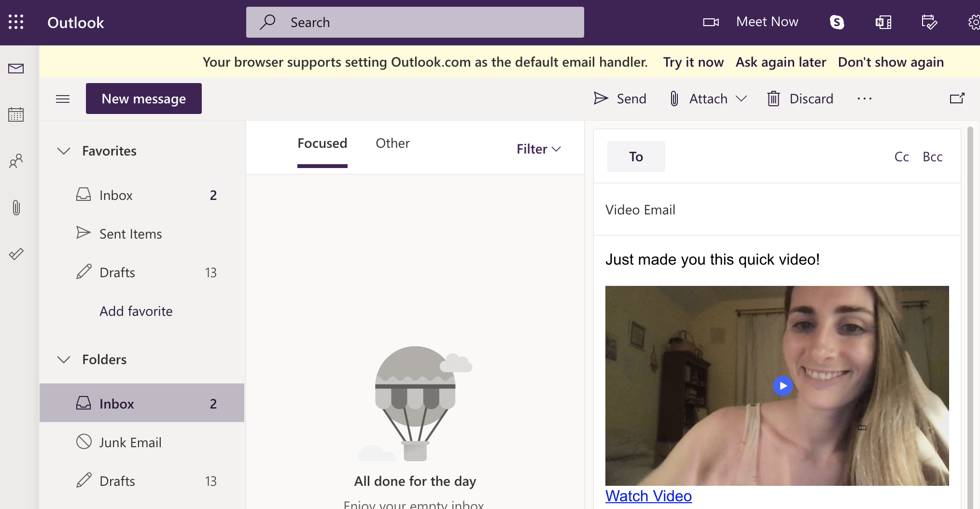This screenshot has height=509, width=980.
Task: Open Files paperclip in left rail
Action: point(16,208)
